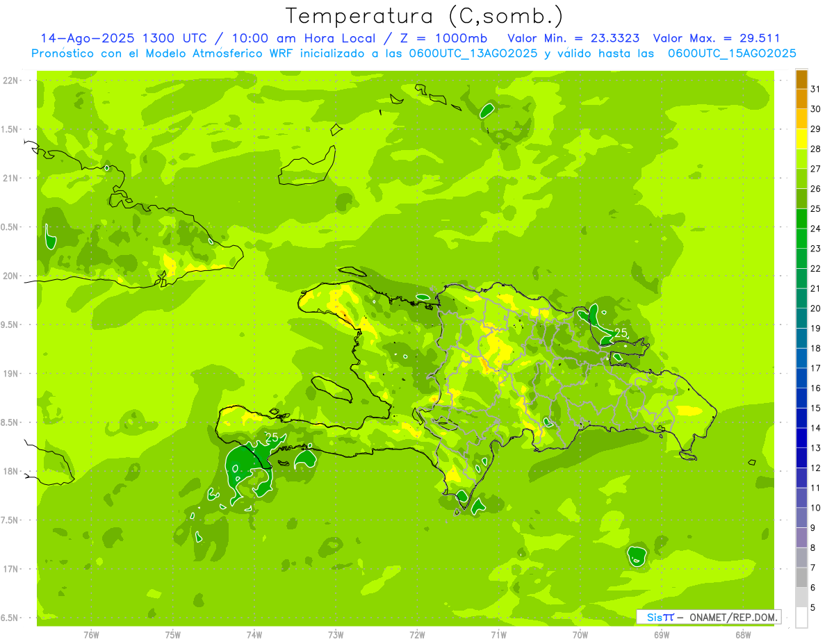Click the 73W longitude axis label
This screenshot has width=834, height=644.
[336, 635]
